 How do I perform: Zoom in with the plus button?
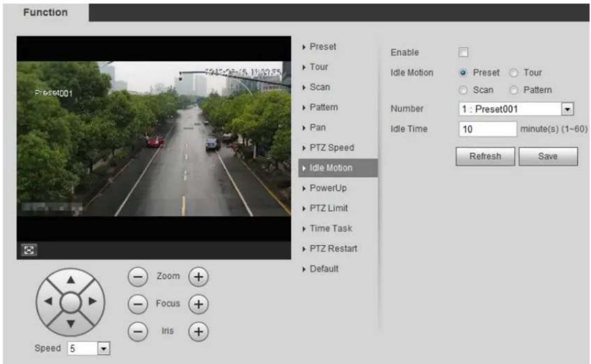[198, 276]
